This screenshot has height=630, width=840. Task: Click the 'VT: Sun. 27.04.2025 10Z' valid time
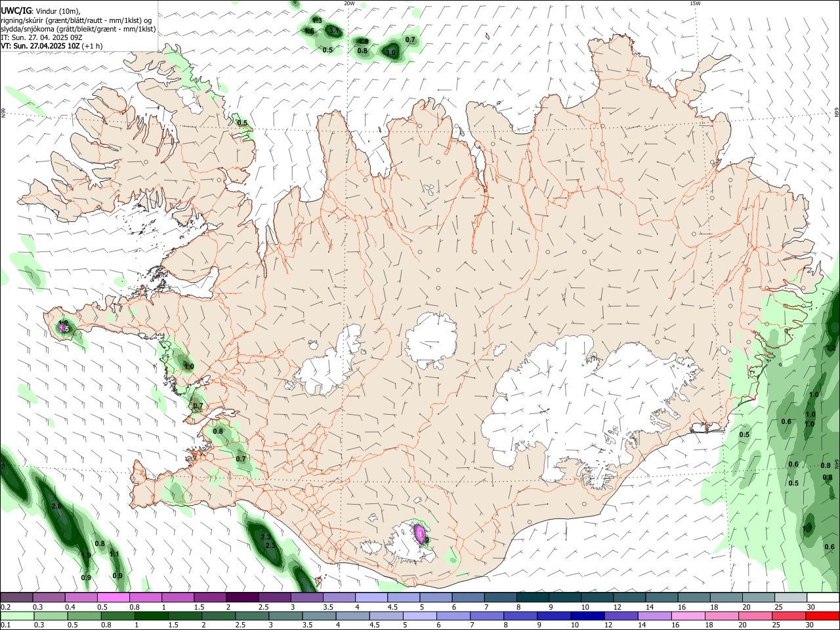[x=40, y=46]
